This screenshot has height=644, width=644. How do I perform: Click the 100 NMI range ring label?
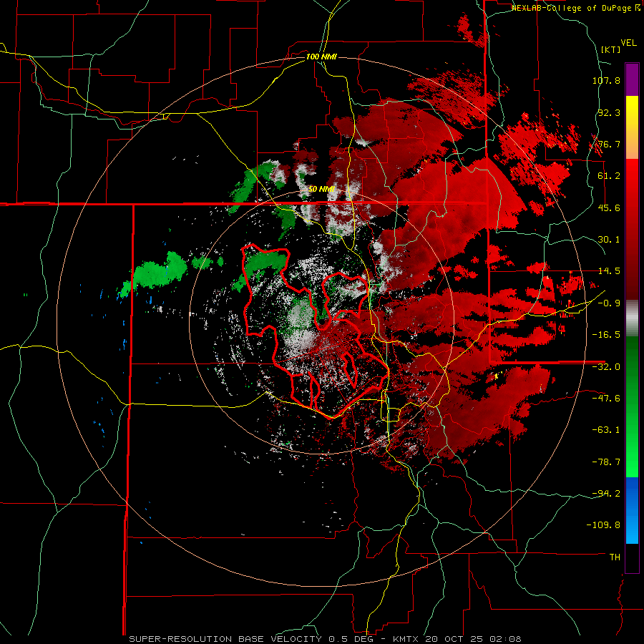[321, 57]
